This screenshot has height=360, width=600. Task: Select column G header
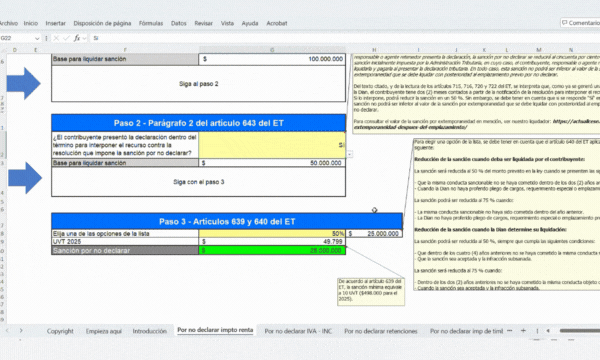click(272, 50)
